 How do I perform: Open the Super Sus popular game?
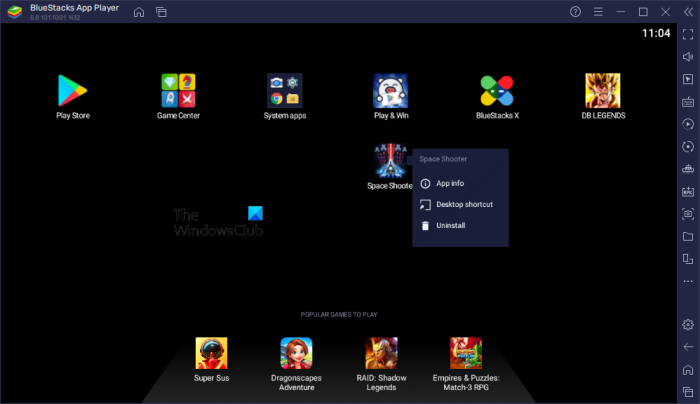coord(211,353)
